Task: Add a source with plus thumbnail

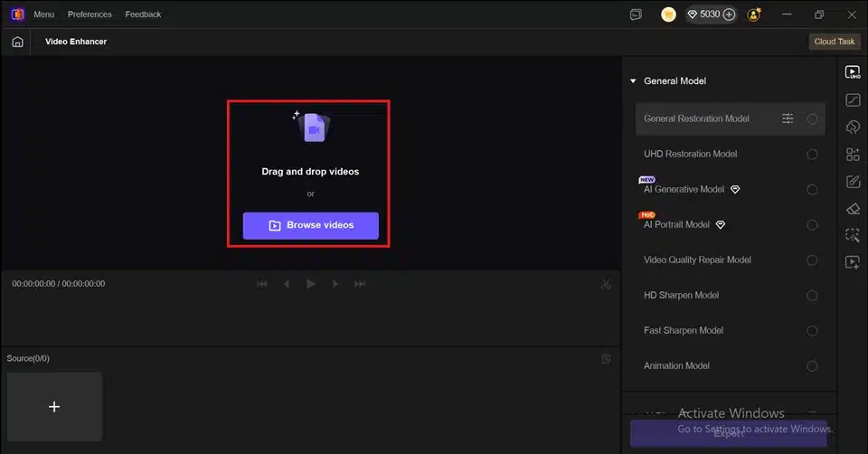Action: tap(54, 407)
